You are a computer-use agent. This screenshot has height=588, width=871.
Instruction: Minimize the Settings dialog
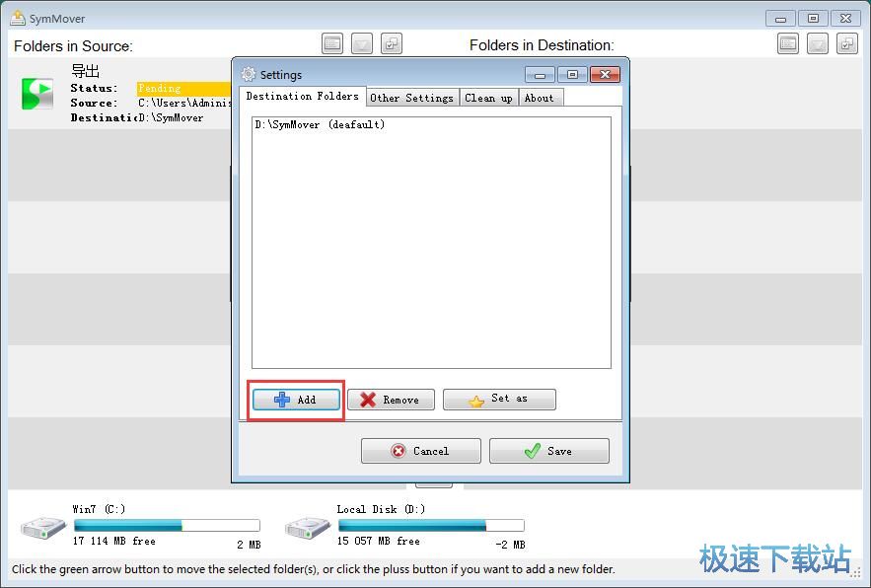click(540, 74)
